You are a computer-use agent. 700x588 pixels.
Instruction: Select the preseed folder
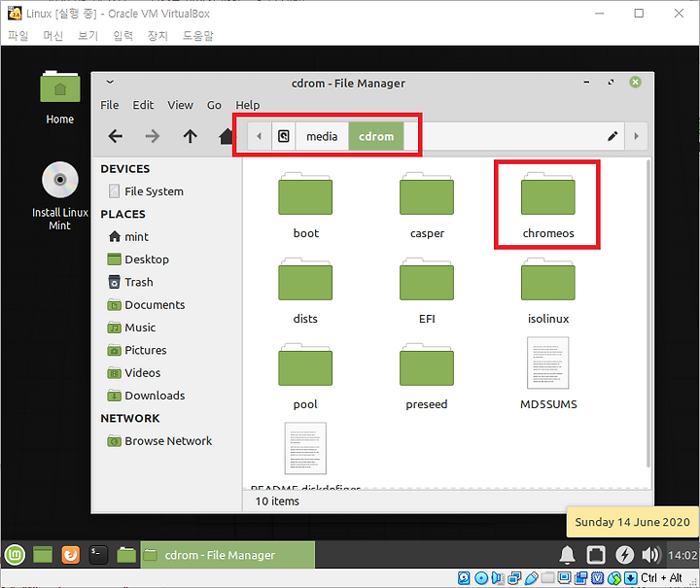(427, 376)
